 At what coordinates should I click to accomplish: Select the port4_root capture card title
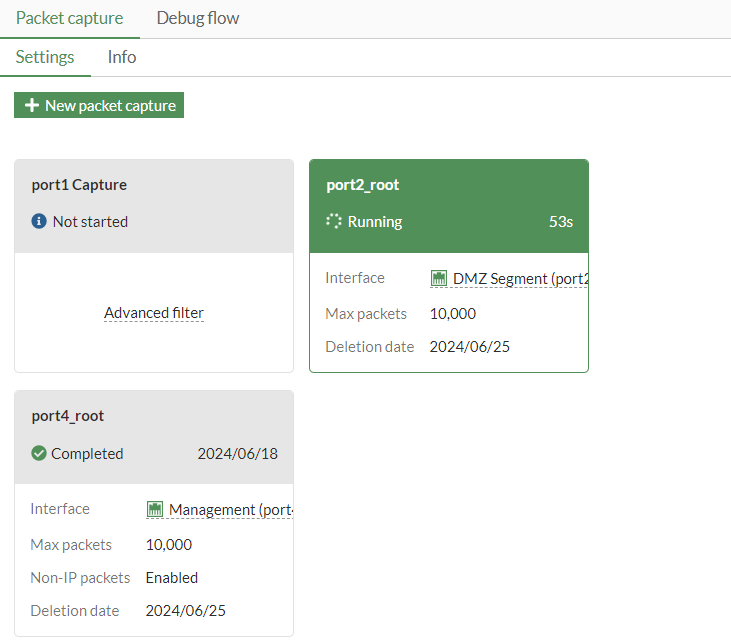(x=67, y=416)
